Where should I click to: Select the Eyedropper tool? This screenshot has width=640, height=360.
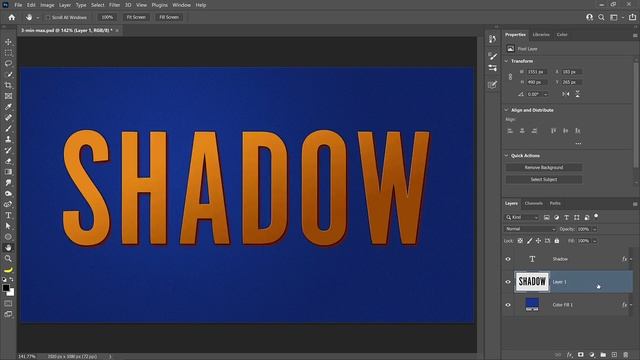(x=8, y=107)
